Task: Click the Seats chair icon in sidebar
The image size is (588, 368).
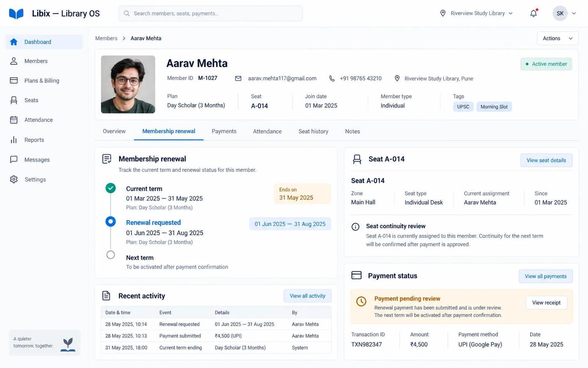Action: tap(14, 100)
